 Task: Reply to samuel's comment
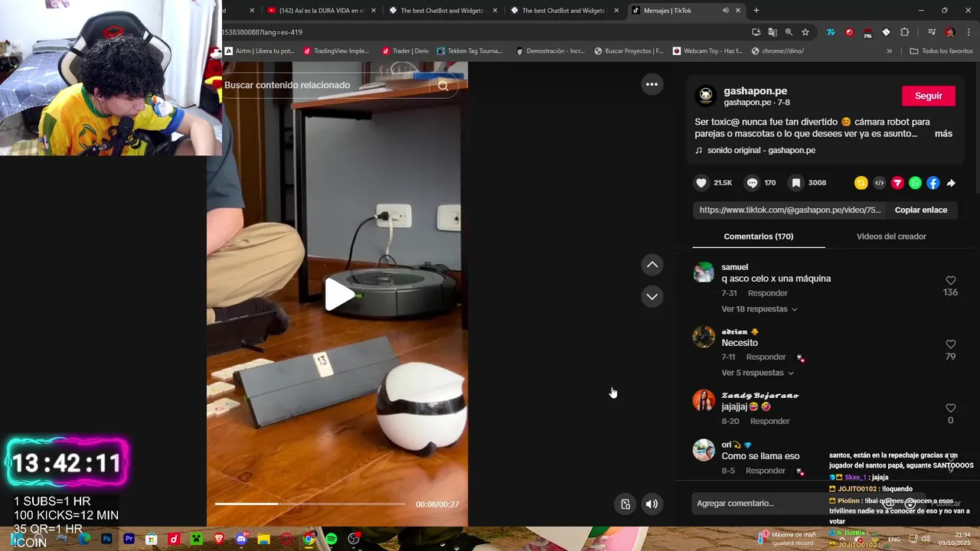click(767, 293)
